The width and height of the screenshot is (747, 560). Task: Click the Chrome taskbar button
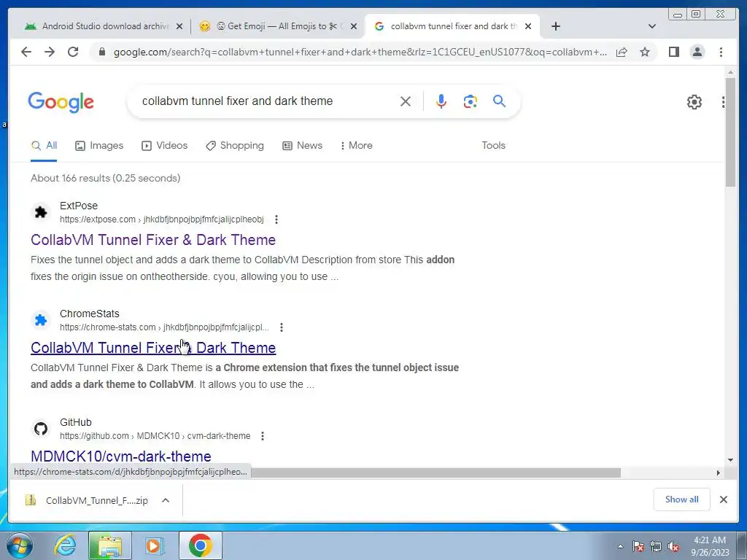point(200,545)
